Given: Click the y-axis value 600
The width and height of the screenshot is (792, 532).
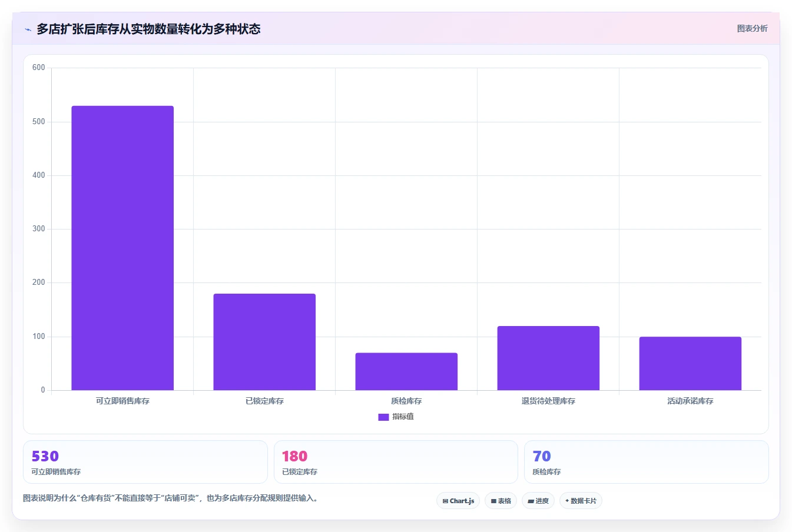Looking at the screenshot, I should point(39,68).
